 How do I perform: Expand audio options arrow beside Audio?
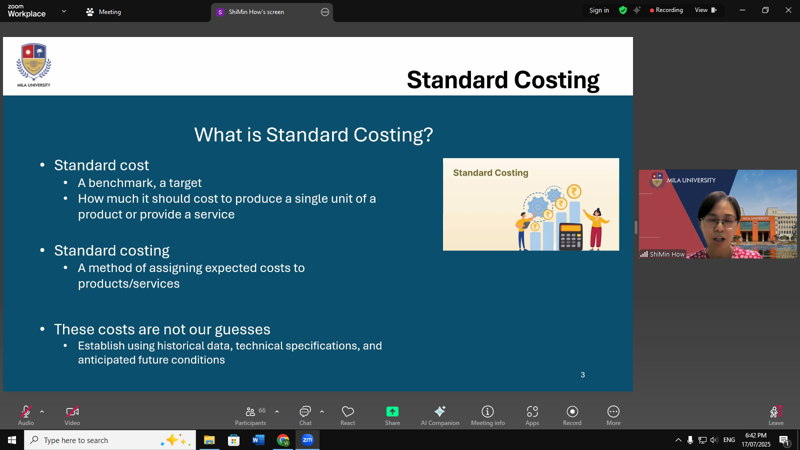pos(42,411)
